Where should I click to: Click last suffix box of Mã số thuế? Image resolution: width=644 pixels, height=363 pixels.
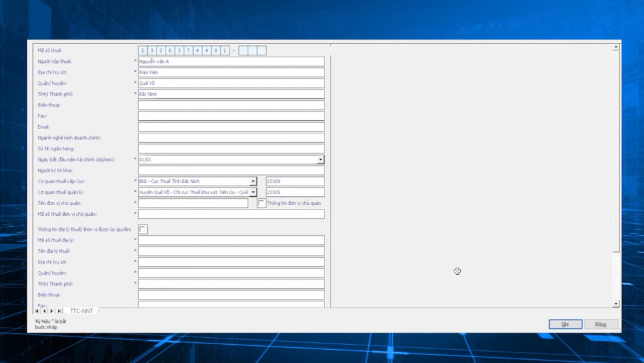262,50
